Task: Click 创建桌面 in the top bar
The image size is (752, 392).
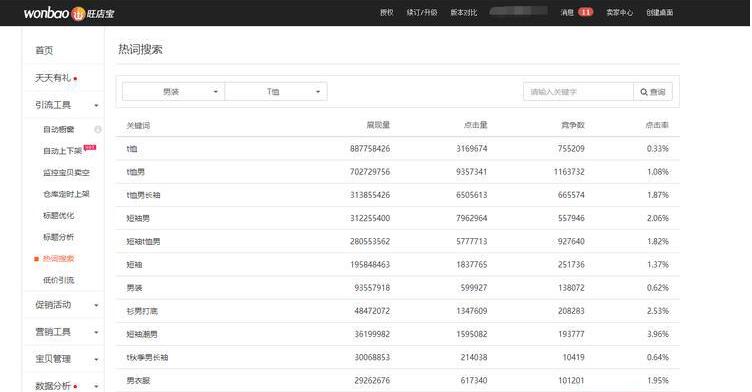Action: coord(659,12)
